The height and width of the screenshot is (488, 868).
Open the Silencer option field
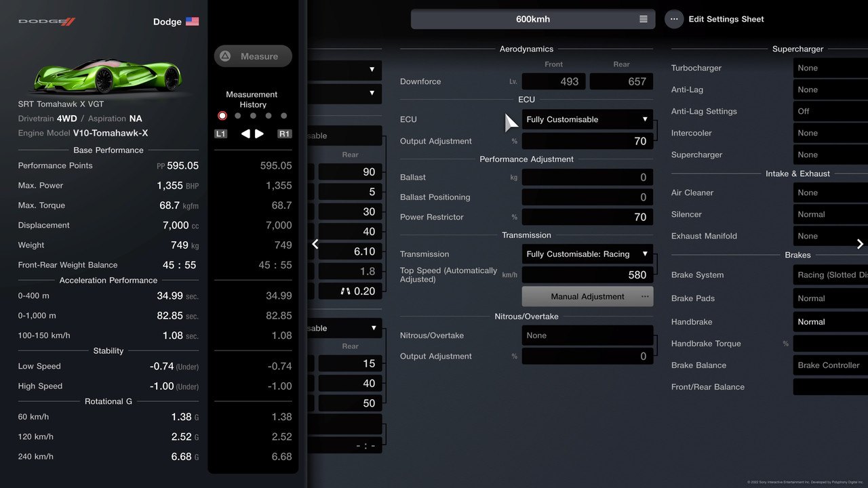pos(831,214)
